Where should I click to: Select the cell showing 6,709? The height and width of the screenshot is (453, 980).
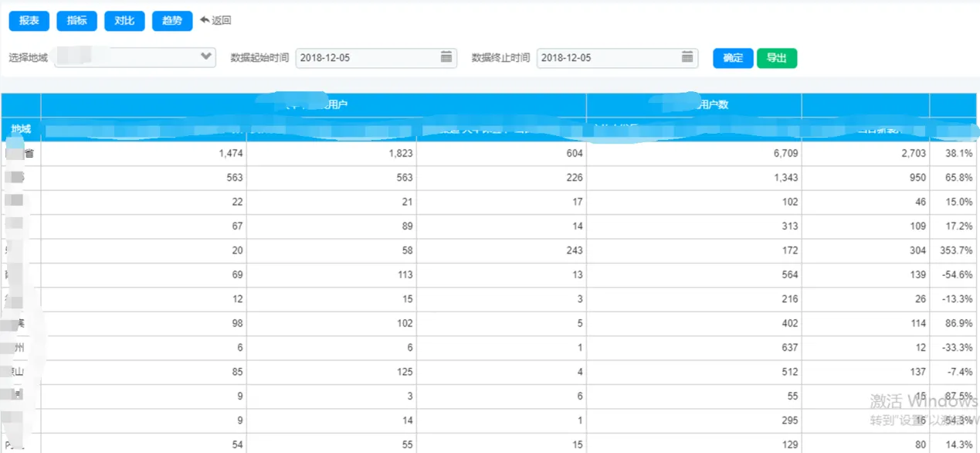(x=694, y=154)
